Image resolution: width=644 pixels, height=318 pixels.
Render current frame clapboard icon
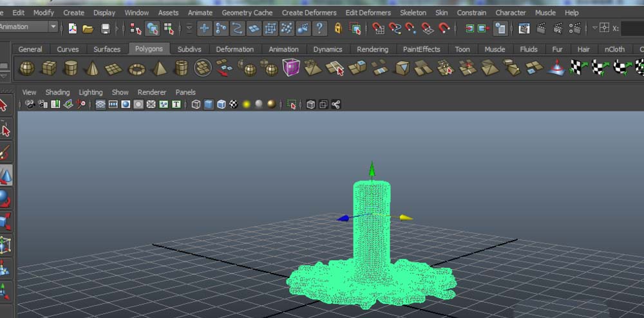(x=541, y=28)
